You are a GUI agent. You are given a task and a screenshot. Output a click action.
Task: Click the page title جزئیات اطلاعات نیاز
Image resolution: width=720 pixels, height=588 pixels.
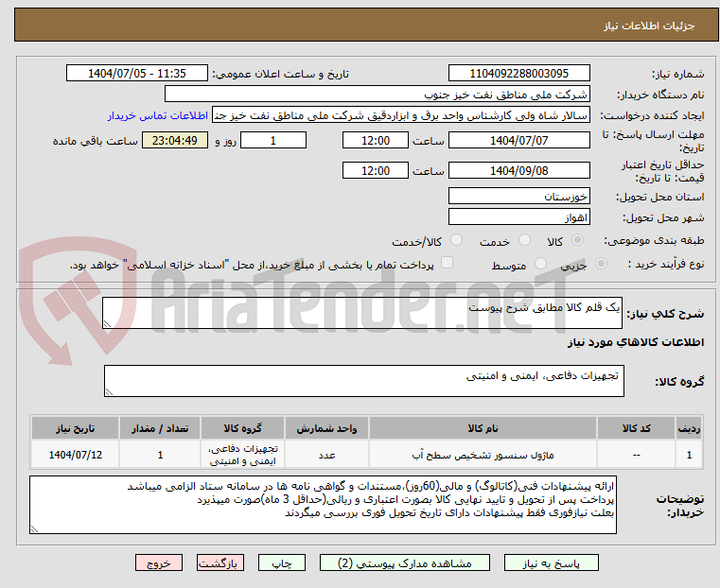tap(649, 26)
